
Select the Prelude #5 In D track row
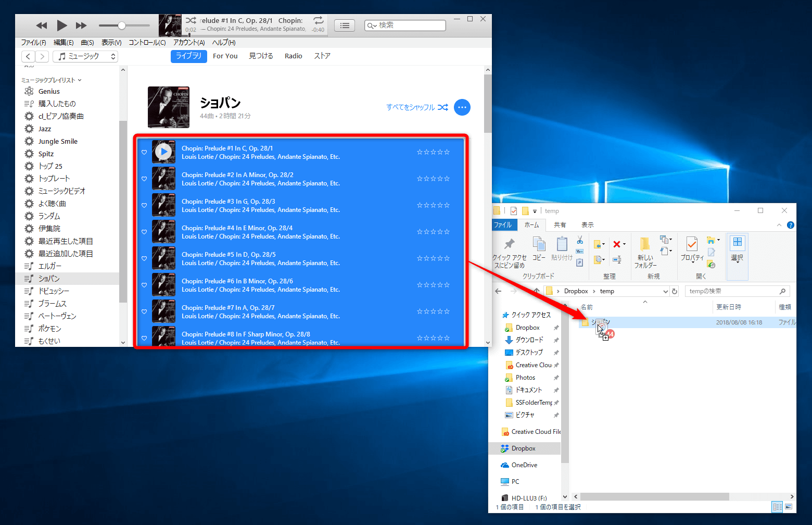(x=300, y=258)
